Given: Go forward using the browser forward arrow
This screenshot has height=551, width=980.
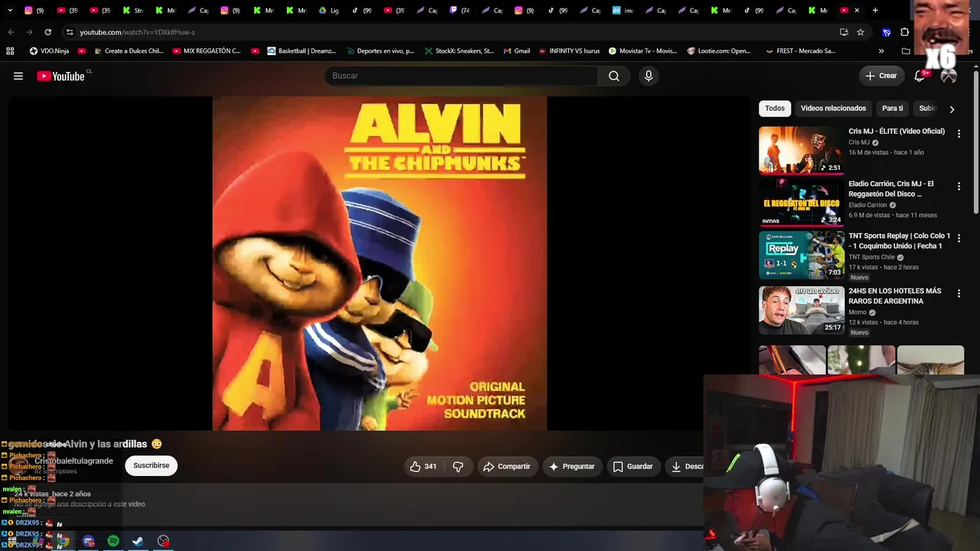Looking at the screenshot, I should tap(29, 32).
